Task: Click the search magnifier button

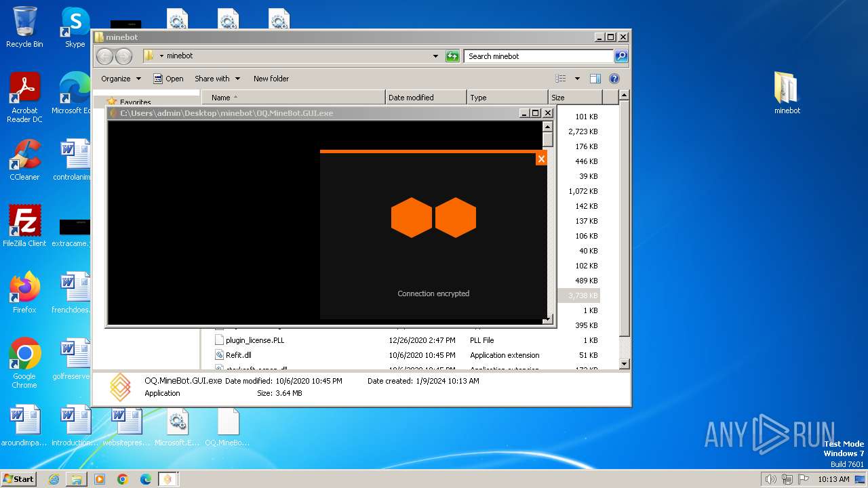Action: [x=620, y=56]
